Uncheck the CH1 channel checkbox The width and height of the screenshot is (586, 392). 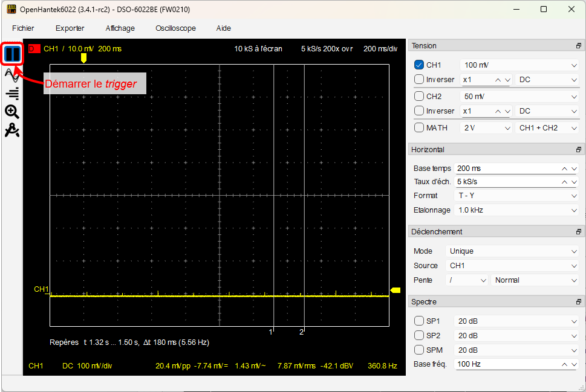419,65
